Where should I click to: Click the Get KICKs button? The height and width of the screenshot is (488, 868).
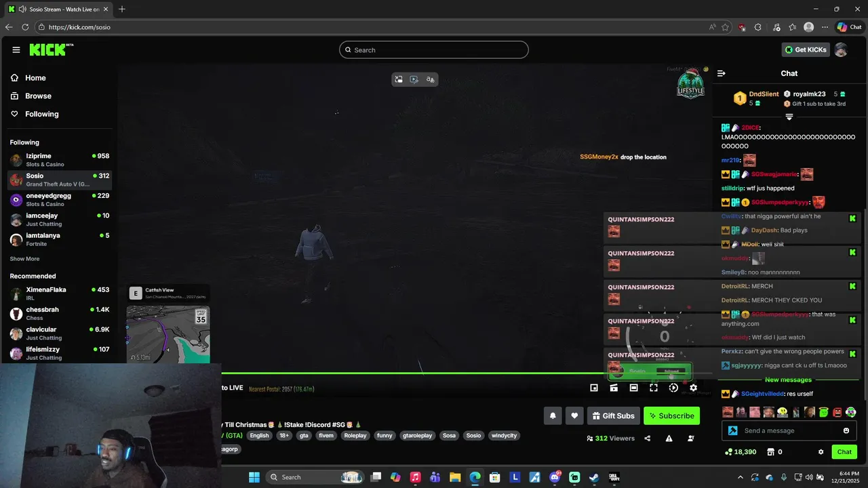tap(806, 49)
